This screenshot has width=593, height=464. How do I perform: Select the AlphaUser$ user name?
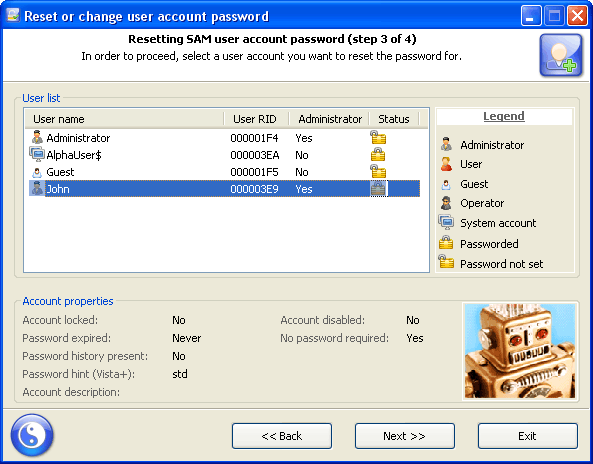(74, 155)
